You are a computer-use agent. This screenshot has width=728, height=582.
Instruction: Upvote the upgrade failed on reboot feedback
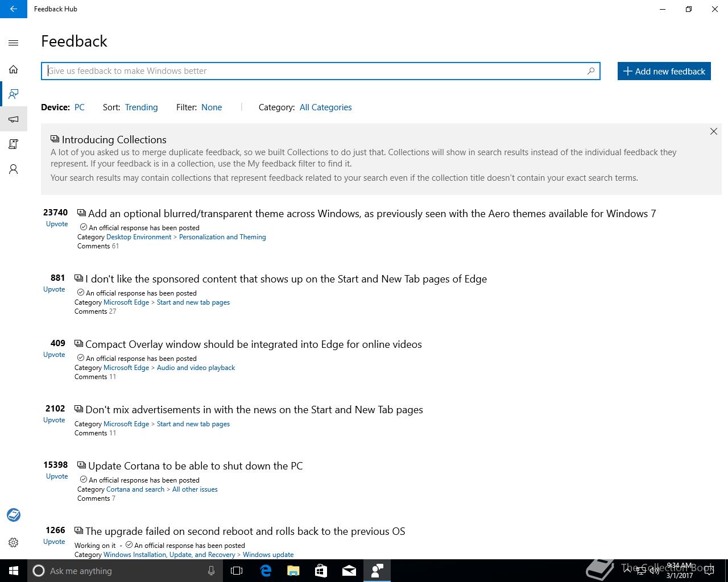[x=54, y=542]
